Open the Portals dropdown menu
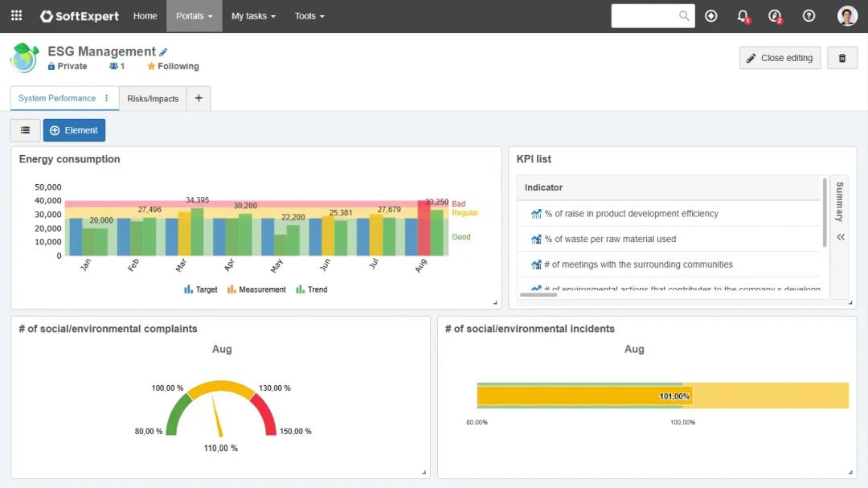Screen dimensions: 868x488 [194, 16]
